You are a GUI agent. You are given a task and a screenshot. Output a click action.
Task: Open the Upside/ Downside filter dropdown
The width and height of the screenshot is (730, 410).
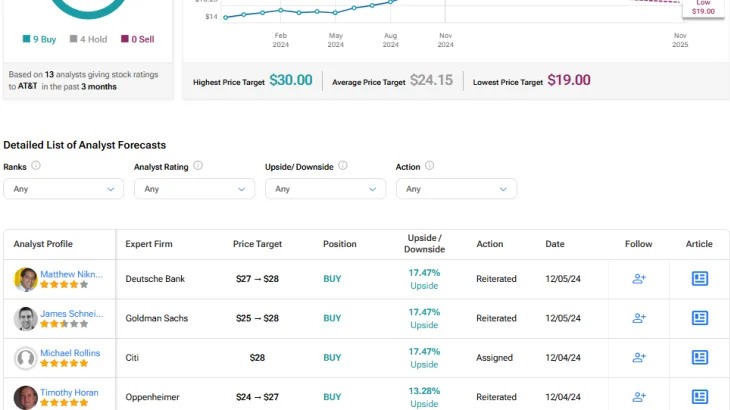coord(325,189)
